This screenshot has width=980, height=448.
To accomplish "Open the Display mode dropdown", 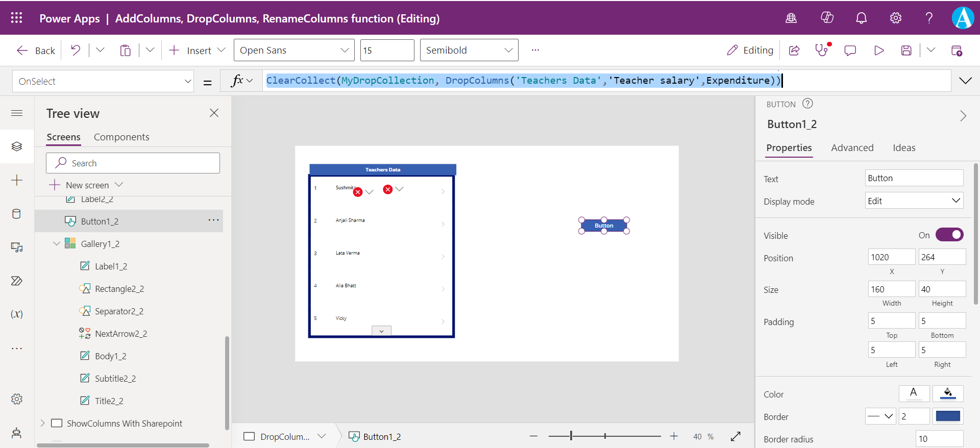I will tap(914, 201).
